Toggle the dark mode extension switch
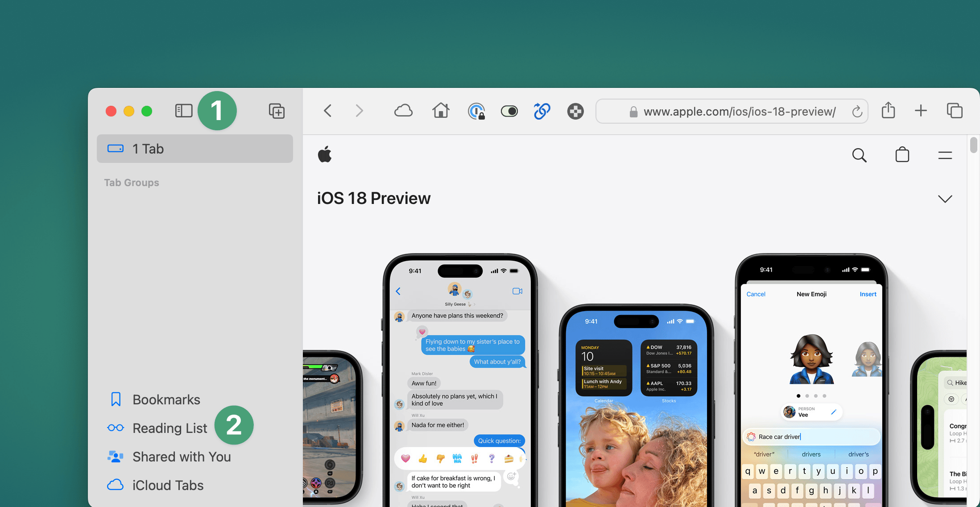Viewport: 980px width, 507px height. [509, 111]
